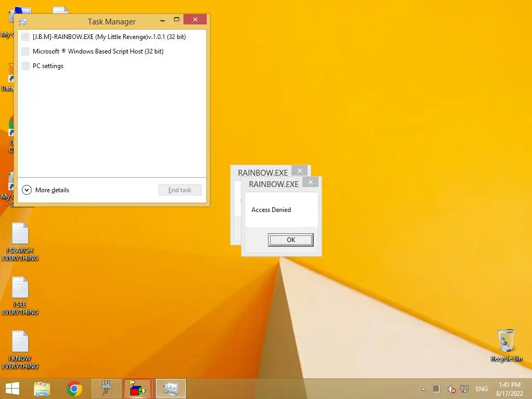Close the rear RAINBOW.EXE dialog
532x399 pixels.
(x=300, y=170)
